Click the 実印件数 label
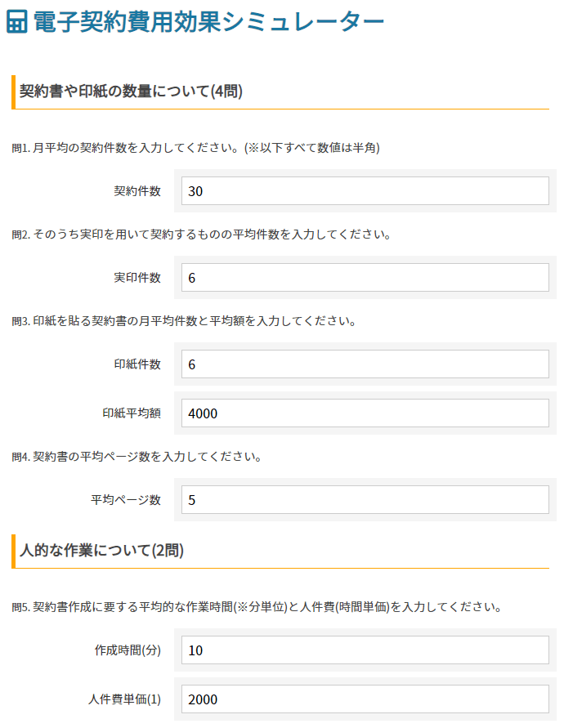Screen dimensions: 564x728 pyautogui.click(x=137, y=278)
